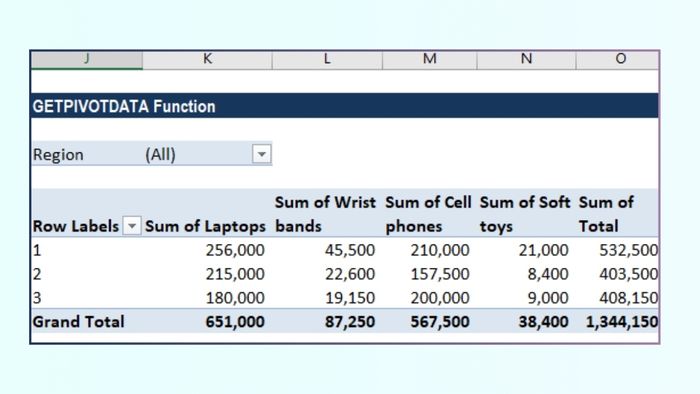Select the 408,150 total cell
Image resolution: width=700 pixels, height=394 pixels.
pos(617,297)
